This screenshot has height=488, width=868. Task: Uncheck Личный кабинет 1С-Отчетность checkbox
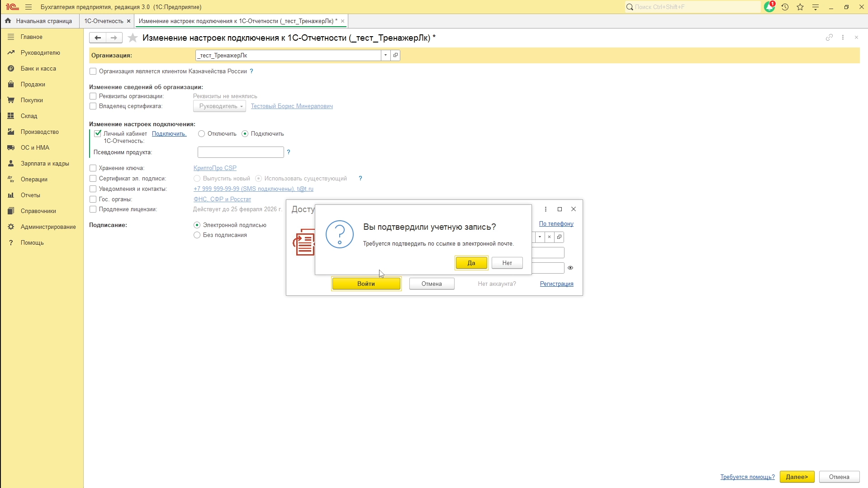tap(97, 133)
